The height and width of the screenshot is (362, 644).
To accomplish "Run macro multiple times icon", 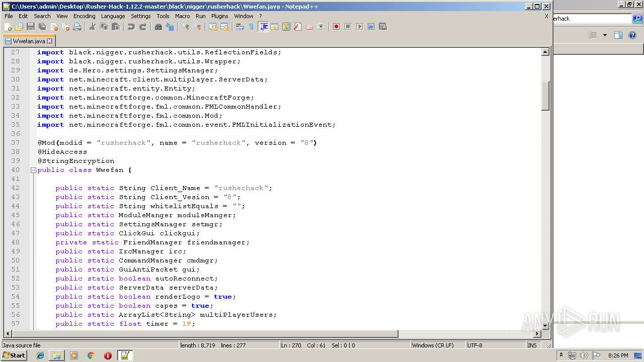I will coord(371,27).
